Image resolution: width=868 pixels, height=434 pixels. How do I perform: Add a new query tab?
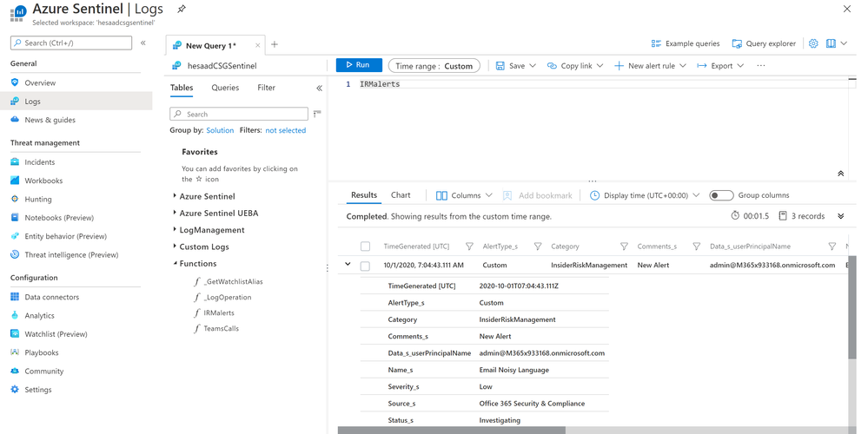pos(274,45)
